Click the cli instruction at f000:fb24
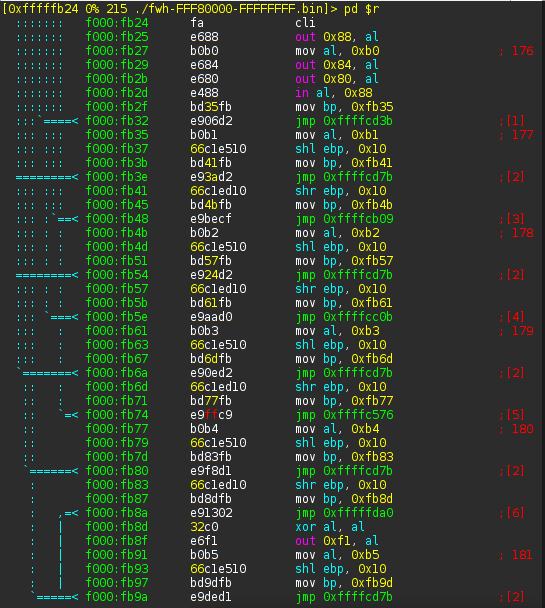545x608 pixels. (305, 23)
